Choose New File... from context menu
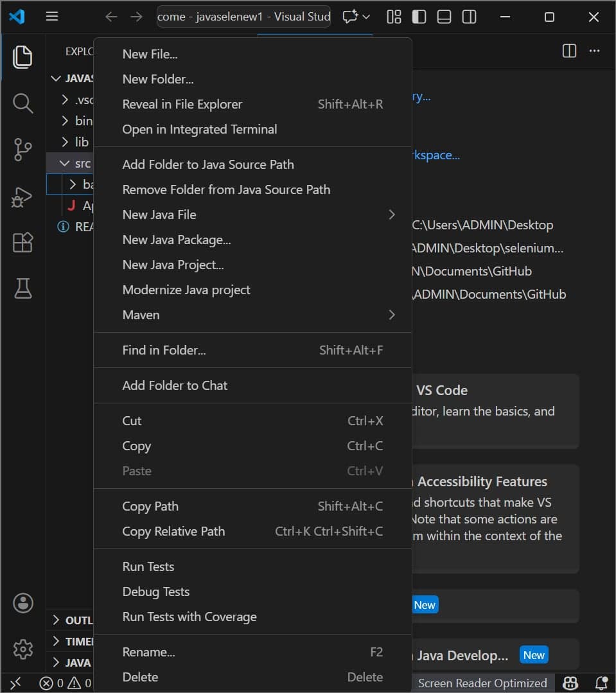Viewport: 616px width, 693px height. coord(253,55)
